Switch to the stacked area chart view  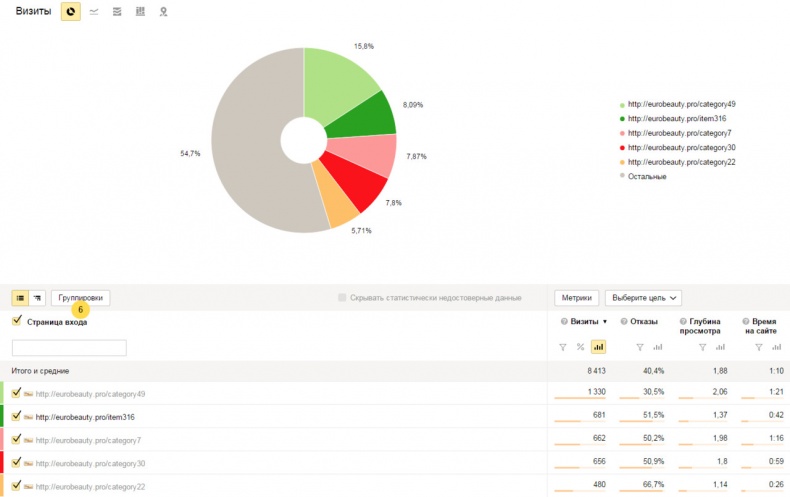(117, 12)
